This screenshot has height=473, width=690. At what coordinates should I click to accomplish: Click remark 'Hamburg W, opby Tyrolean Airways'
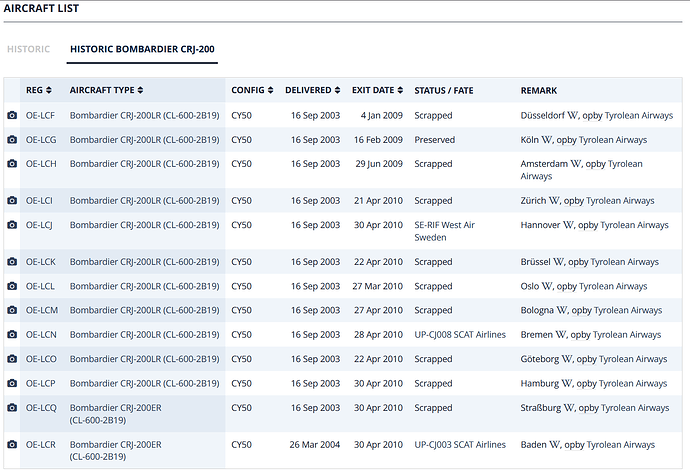(594, 383)
